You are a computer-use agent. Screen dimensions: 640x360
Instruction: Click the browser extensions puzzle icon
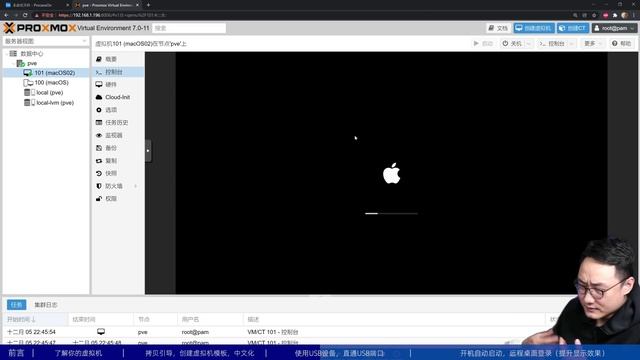615,15
